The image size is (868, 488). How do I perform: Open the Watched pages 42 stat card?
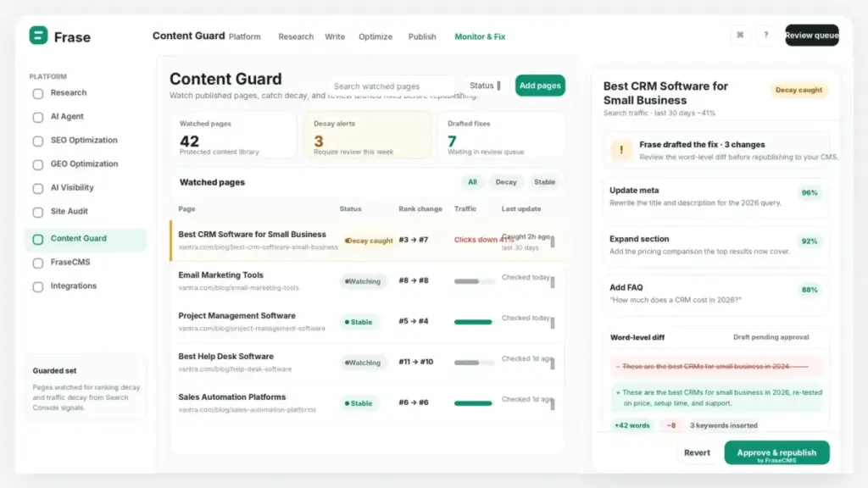(x=234, y=136)
